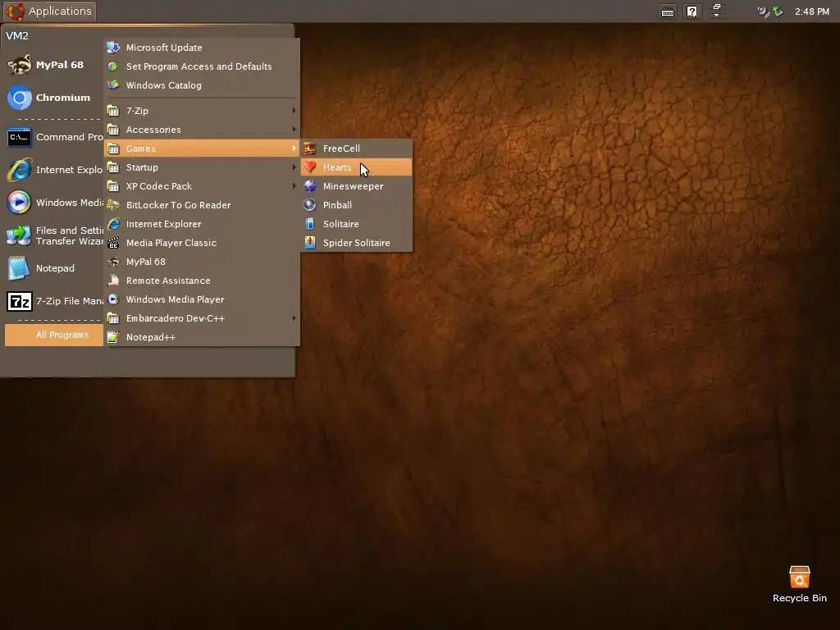
Task: Launch Hearts from the Games menu
Action: [x=356, y=167]
